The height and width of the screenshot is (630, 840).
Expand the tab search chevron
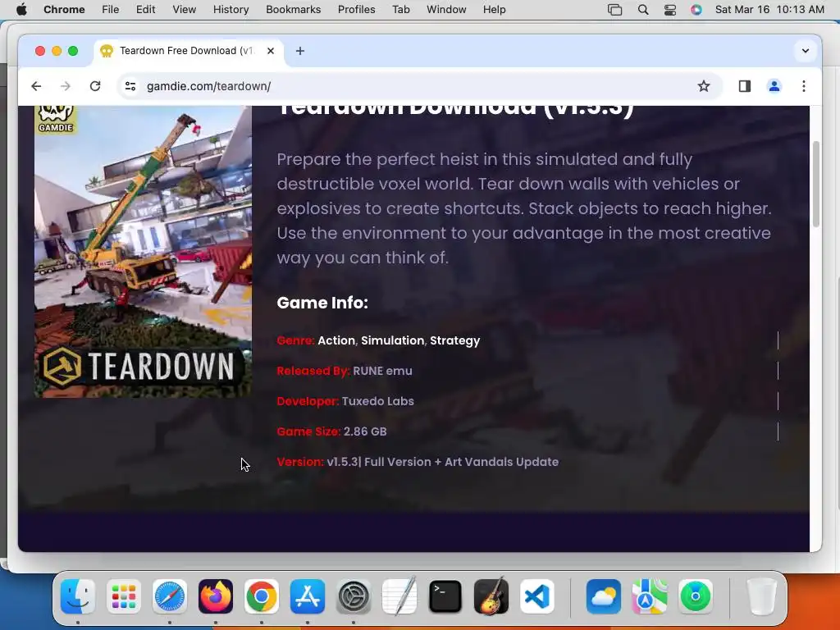coord(806,51)
